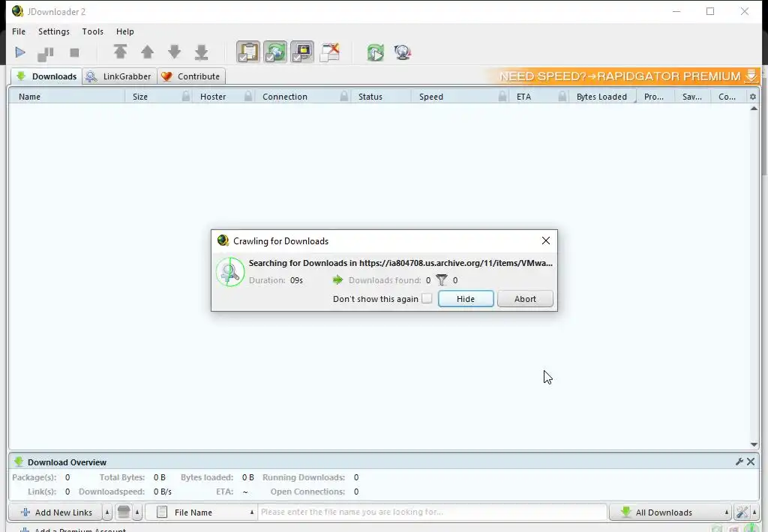Sort by the Bytes Loaded column header

pos(601,97)
